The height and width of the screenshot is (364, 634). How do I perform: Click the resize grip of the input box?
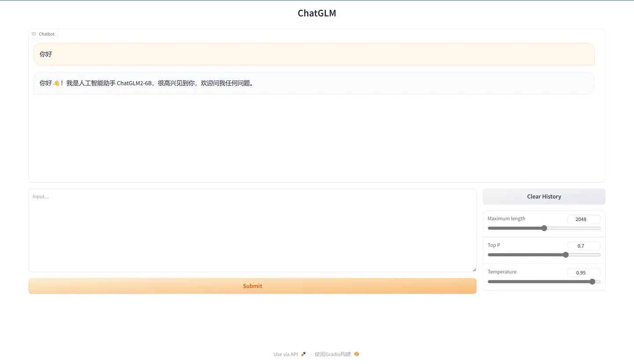pyautogui.click(x=474, y=269)
